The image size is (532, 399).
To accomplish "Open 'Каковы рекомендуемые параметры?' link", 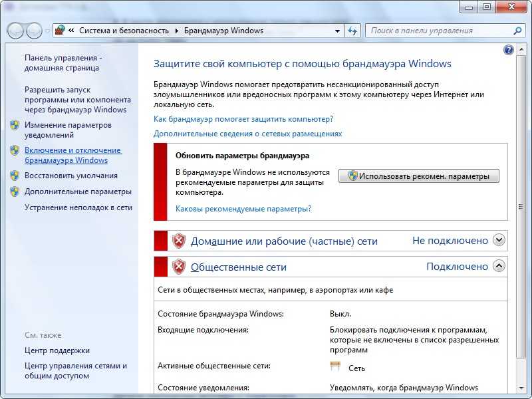I will pyautogui.click(x=243, y=209).
